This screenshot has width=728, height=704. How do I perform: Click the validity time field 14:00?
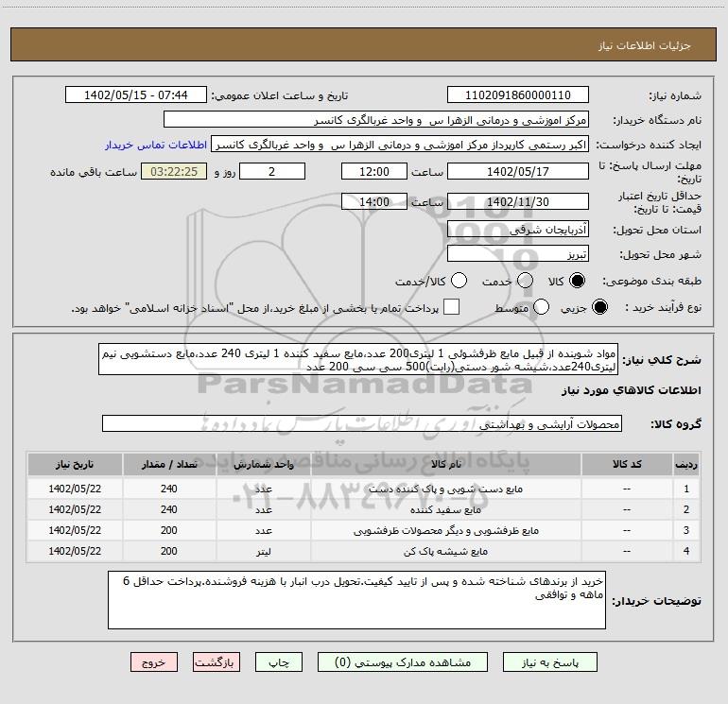coord(374,201)
